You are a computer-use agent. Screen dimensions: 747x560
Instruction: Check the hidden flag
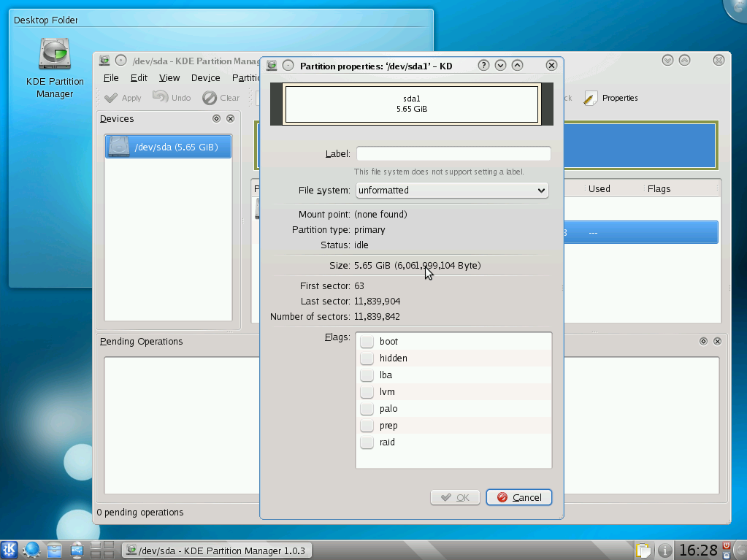click(367, 358)
